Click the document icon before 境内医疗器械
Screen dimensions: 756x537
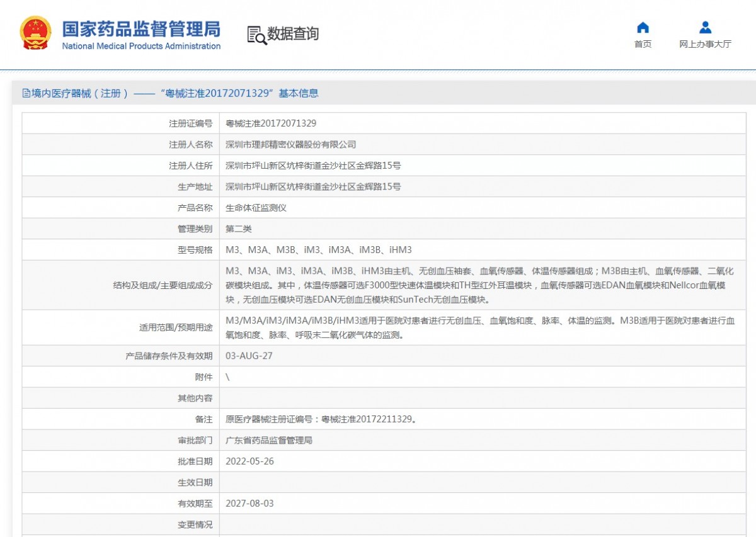click(x=26, y=93)
